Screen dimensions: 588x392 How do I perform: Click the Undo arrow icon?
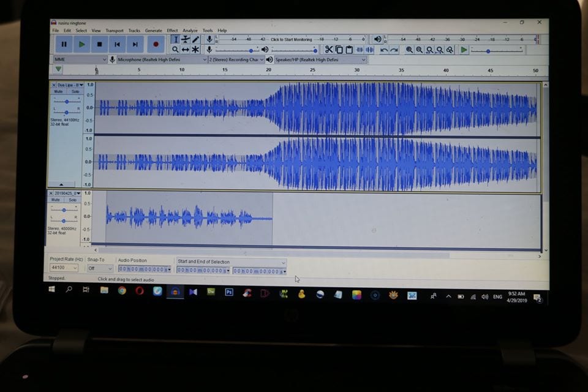[x=384, y=50]
